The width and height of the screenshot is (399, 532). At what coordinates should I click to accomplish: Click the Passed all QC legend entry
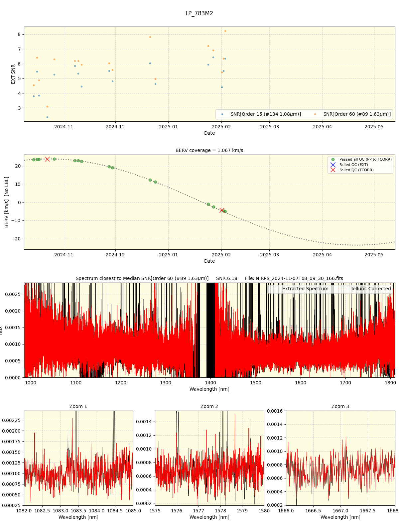(361, 160)
